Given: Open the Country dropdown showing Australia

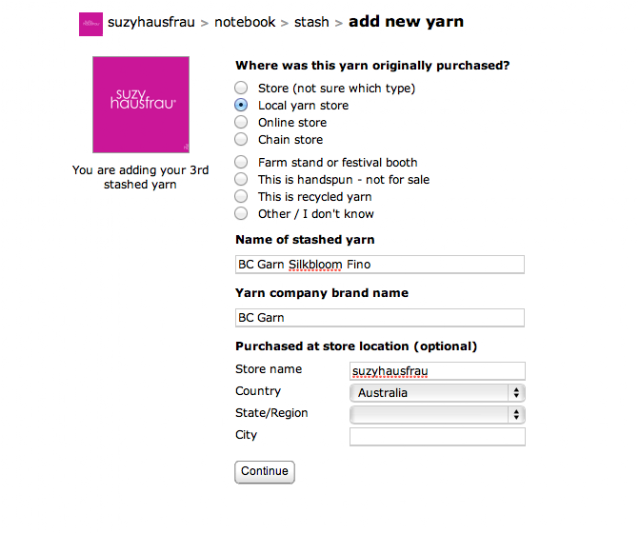Looking at the screenshot, I should tap(437, 393).
